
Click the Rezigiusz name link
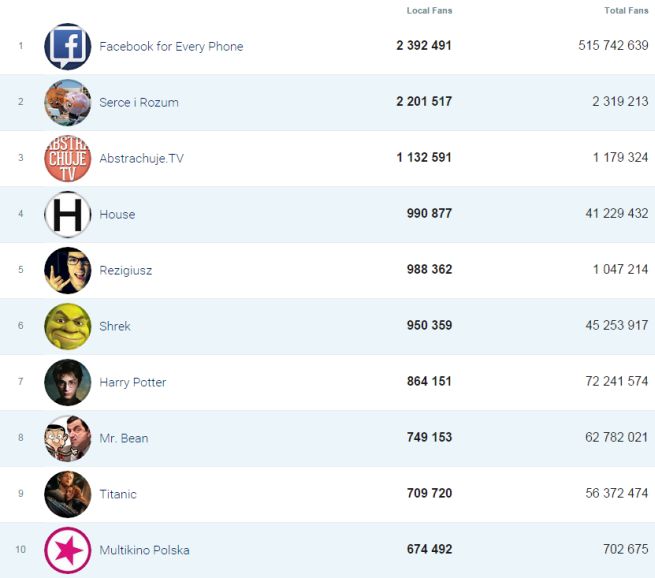(x=126, y=271)
